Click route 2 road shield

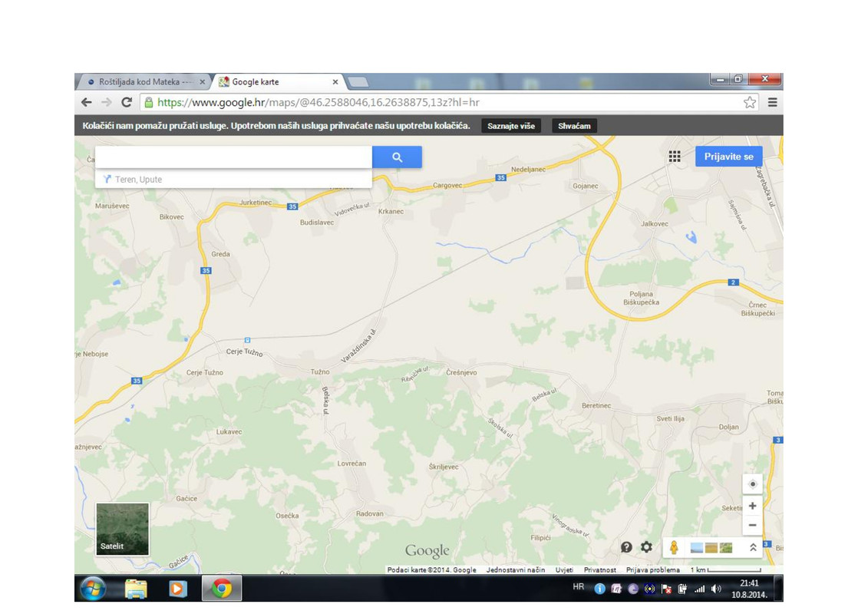(x=733, y=282)
